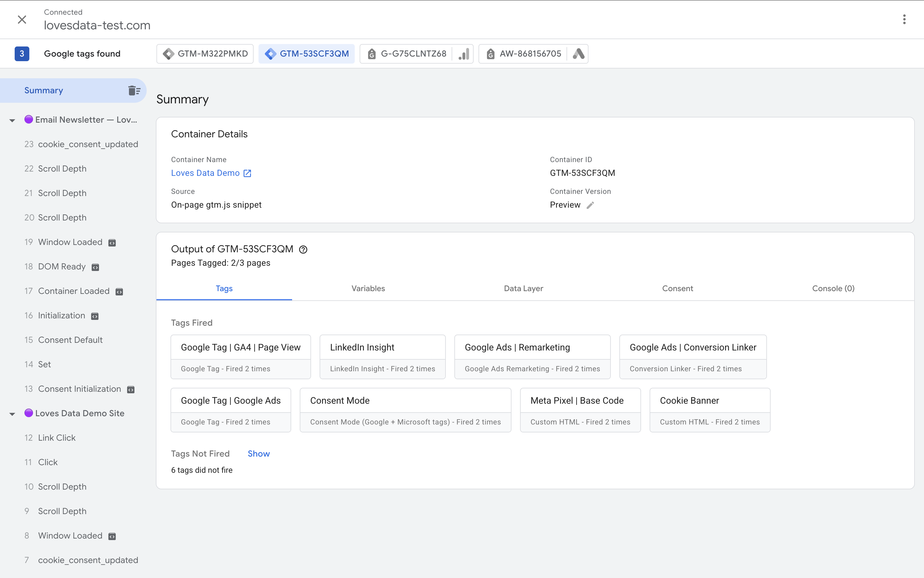Screen dimensions: 924x578
Task: Switch to the Tags tab
Action: point(224,289)
